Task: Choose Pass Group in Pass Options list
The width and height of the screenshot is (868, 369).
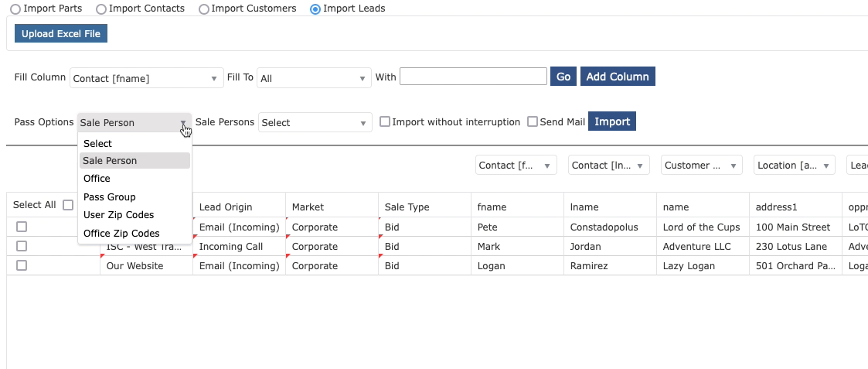Action: [x=134, y=196]
